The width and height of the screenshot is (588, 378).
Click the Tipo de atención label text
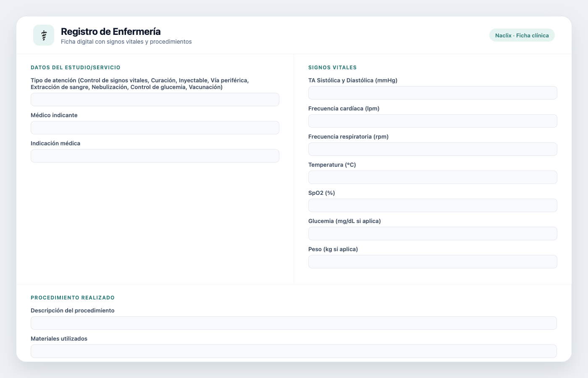pos(140,84)
